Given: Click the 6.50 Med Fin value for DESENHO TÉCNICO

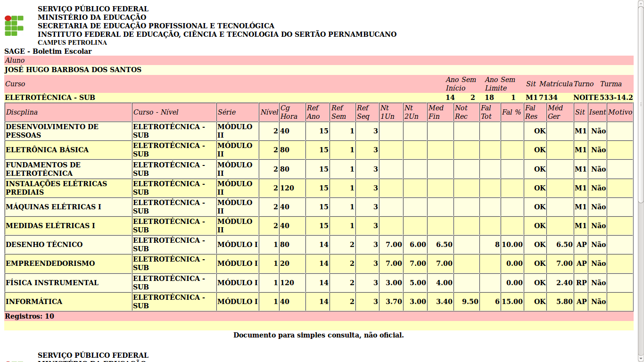Looking at the screenshot, I should (444, 245).
